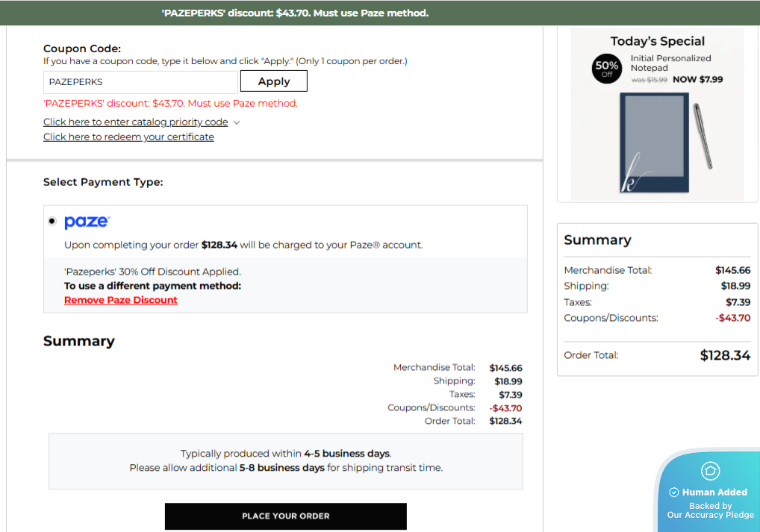760x532 pixels.
Task: Click the checkmark icon beside Human Added
Action: coord(673,492)
